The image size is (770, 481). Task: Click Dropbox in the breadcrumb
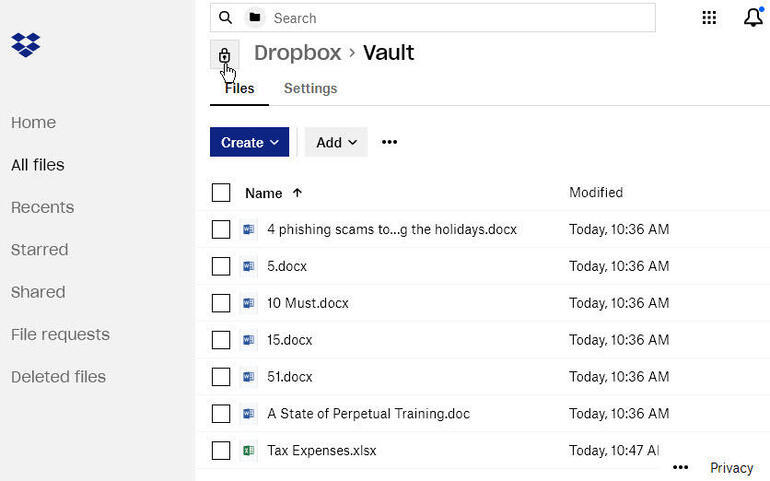pyautogui.click(x=297, y=53)
